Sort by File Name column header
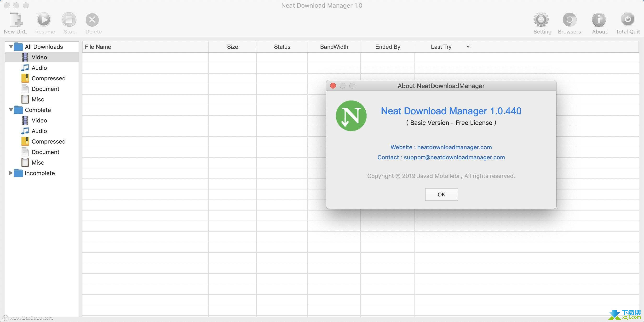This screenshot has height=322, width=644. 145,47
